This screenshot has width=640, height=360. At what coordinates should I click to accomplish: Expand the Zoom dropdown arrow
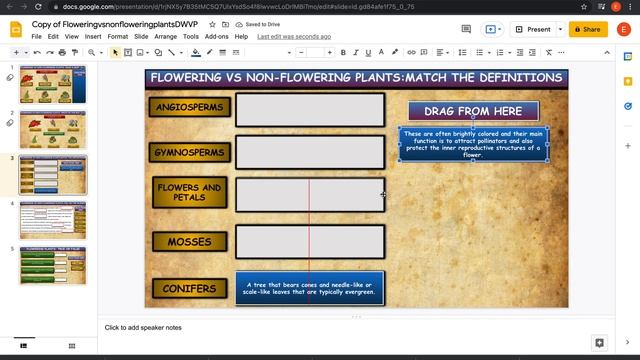(101, 53)
